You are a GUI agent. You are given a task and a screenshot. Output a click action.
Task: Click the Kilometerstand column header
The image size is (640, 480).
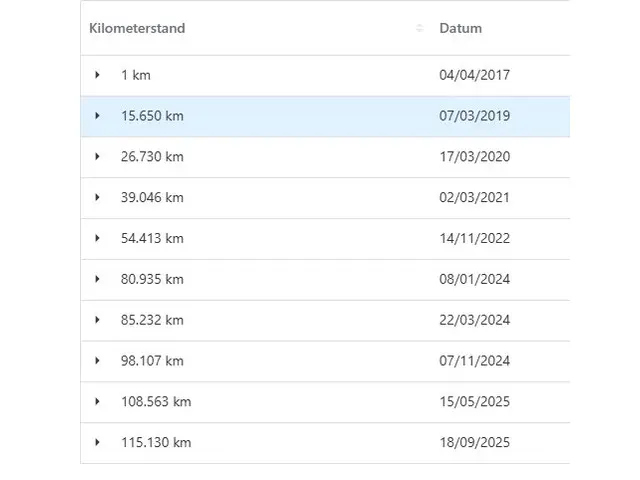click(x=137, y=28)
